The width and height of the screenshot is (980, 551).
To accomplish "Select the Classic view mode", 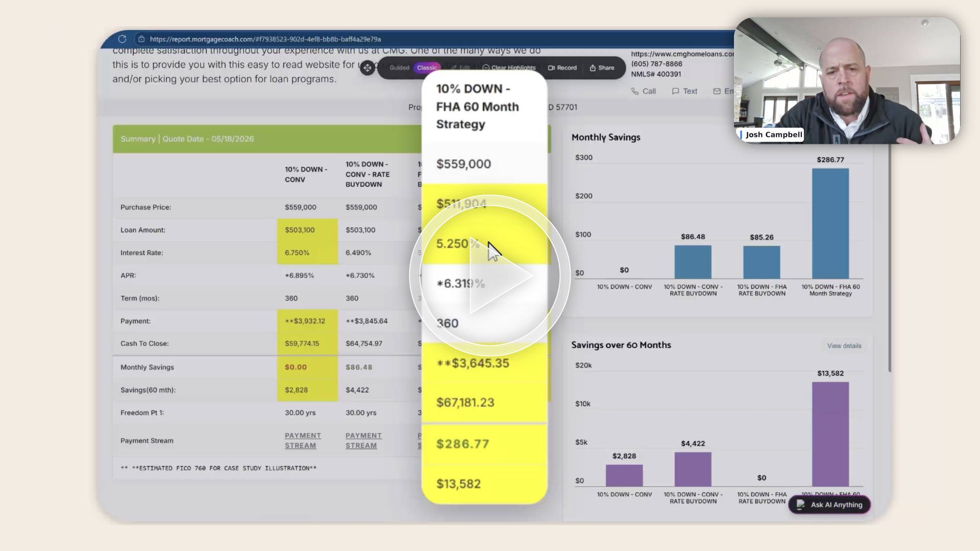I will click(x=427, y=68).
